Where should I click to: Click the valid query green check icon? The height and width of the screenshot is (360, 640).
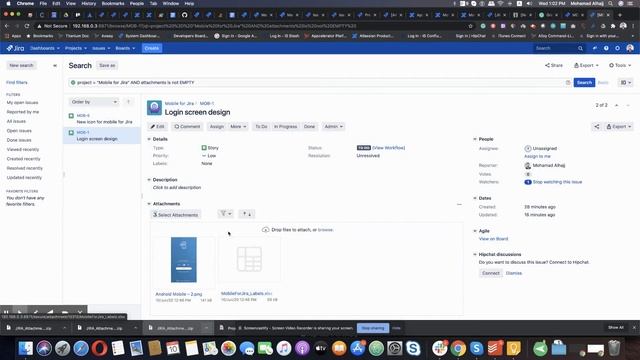click(x=73, y=82)
